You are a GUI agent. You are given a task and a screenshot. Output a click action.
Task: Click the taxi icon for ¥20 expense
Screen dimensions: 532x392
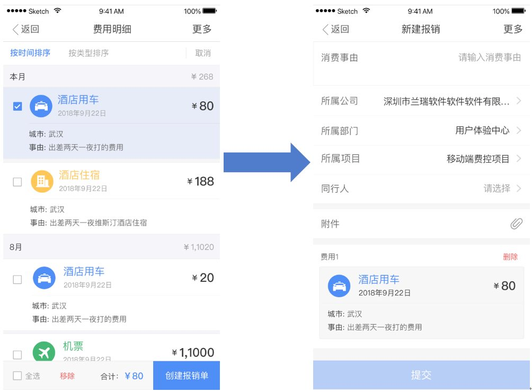(44, 278)
